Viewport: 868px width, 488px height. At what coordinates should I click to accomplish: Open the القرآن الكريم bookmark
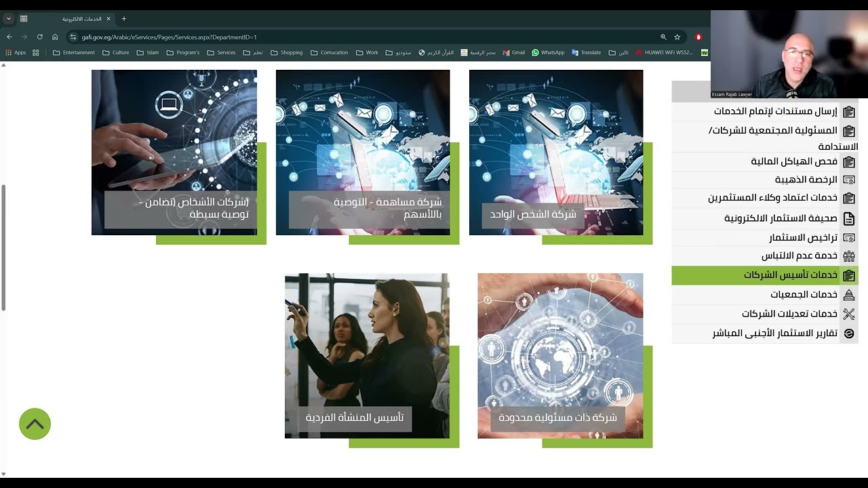pos(436,52)
